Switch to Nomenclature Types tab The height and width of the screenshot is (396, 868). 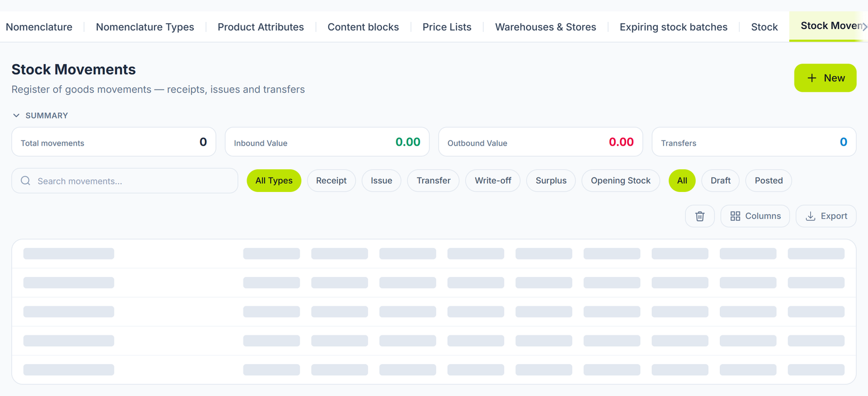tap(145, 27)
